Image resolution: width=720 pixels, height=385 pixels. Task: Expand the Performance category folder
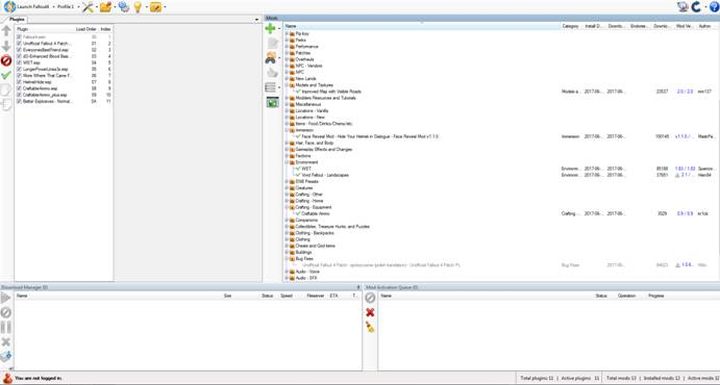287,46
